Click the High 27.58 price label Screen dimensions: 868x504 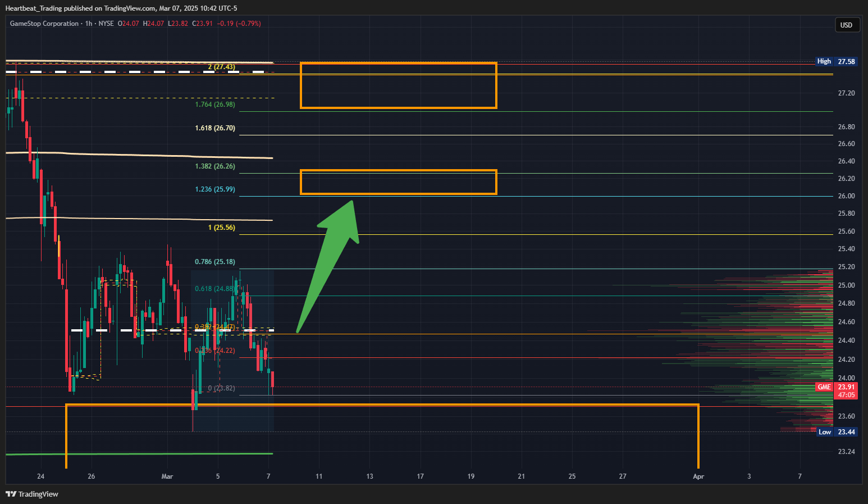(837, 61)
